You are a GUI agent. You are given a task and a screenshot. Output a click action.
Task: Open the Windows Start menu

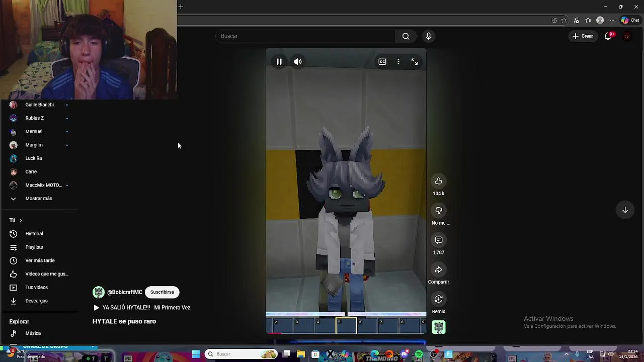click(196, 354)
